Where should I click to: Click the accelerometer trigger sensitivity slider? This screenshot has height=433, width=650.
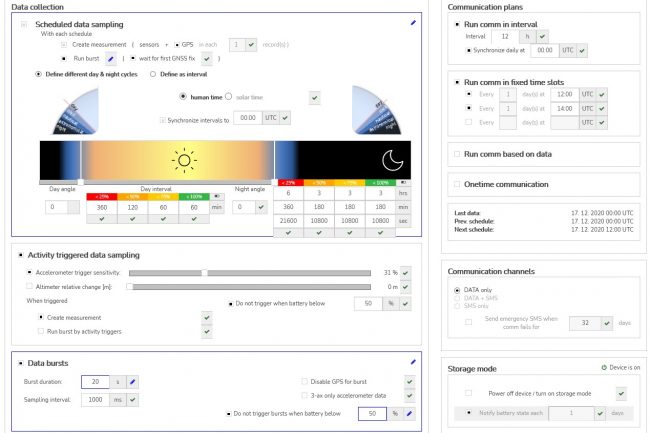(205, 272)
